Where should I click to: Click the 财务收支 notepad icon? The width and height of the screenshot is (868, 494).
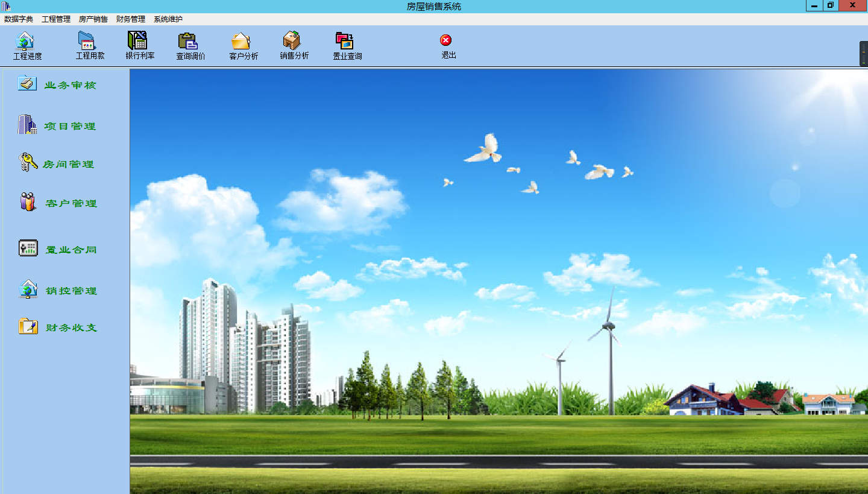click(x=28, y=326)
